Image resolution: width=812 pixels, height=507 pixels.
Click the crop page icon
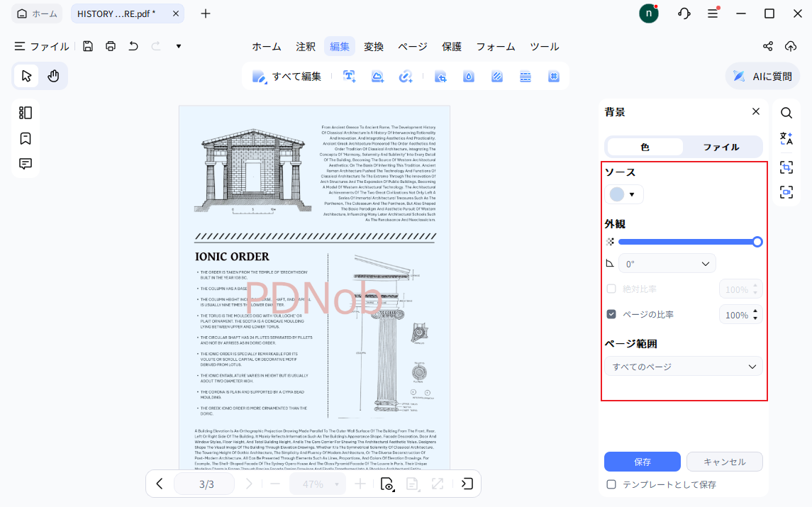[440, 77]
